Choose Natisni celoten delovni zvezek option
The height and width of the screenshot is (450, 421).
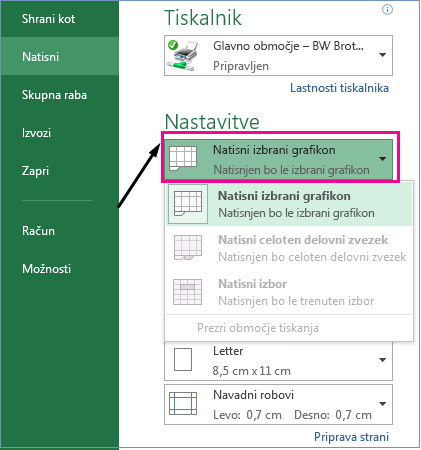tap(289, 248)
